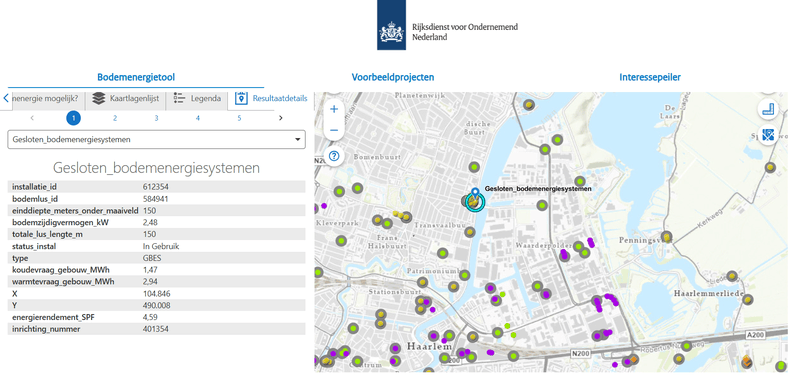
Task: Click the orange marker at the map's bottom right
Action: (x=746, y=362)
